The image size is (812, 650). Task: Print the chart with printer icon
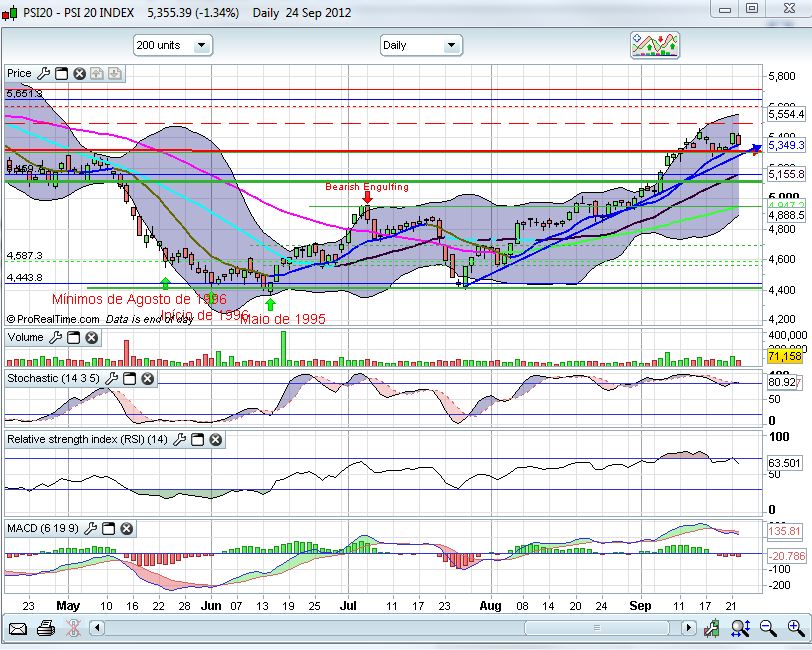tap(46, 629)
